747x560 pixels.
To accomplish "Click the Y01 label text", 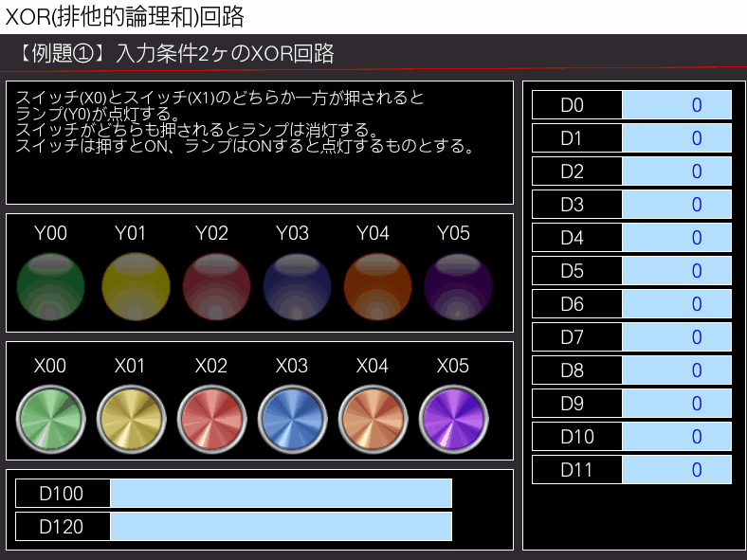I will [130, 233].
